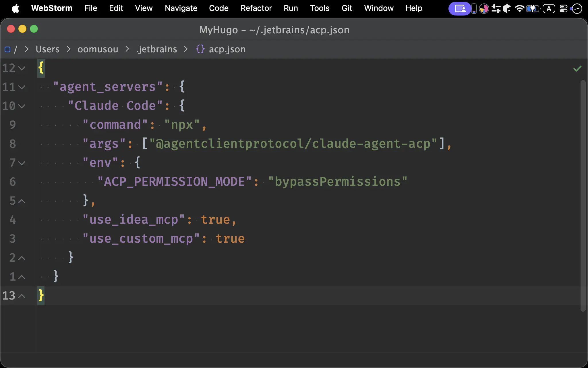Select the .jetbrains breadcrumb
This screenshot has height=368, width=588.
click(x=157, y=49)
